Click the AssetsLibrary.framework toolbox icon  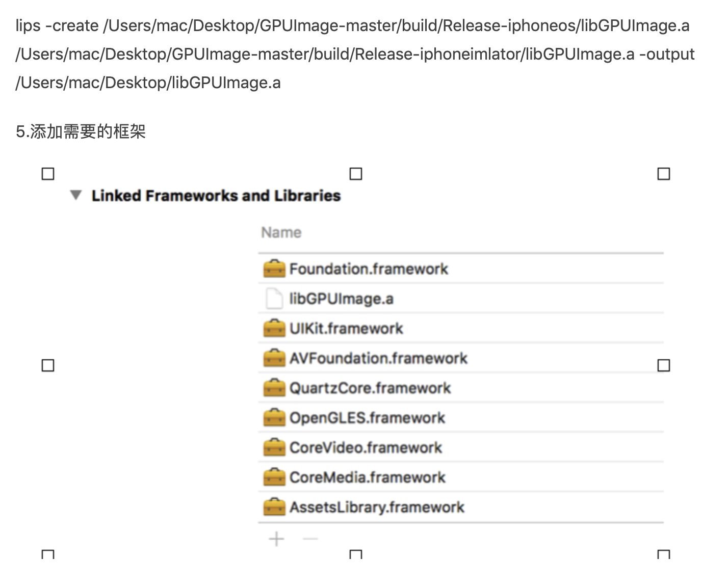274,507
